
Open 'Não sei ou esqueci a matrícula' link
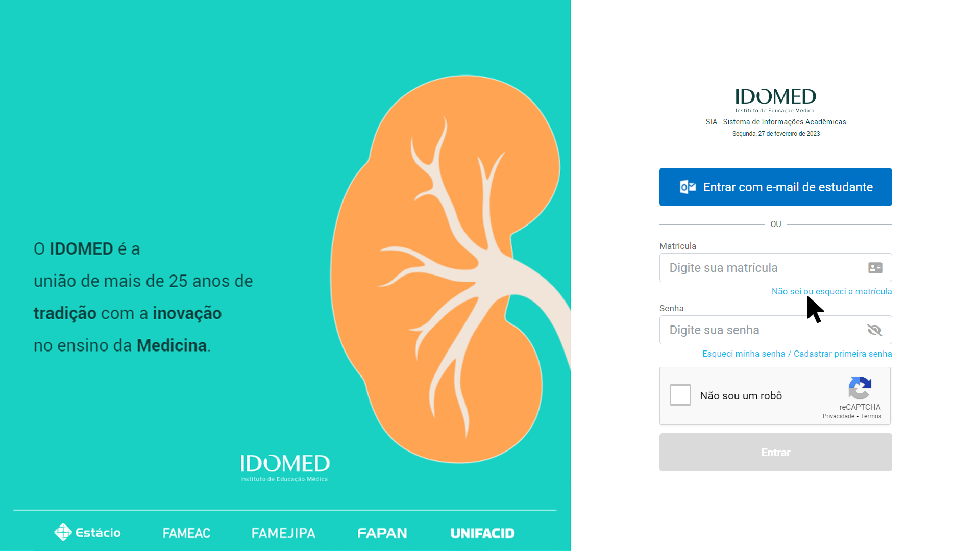click(831, 291)
